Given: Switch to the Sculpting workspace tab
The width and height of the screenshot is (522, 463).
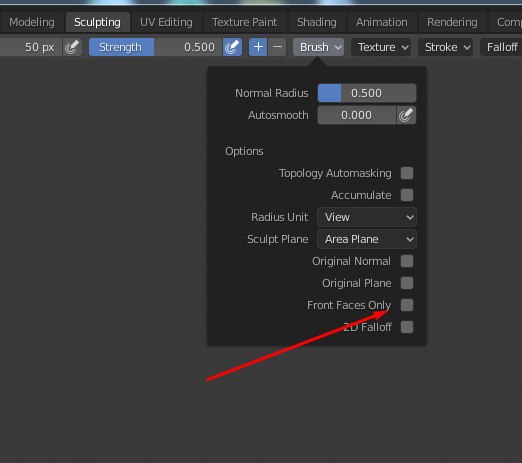Looking at the screenshot, I should tap(98, 22).
